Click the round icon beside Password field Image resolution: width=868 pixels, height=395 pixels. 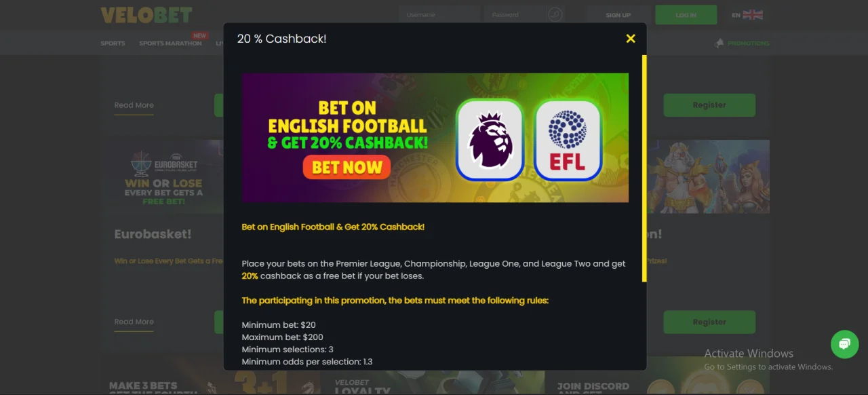click(x=555, y=15)
